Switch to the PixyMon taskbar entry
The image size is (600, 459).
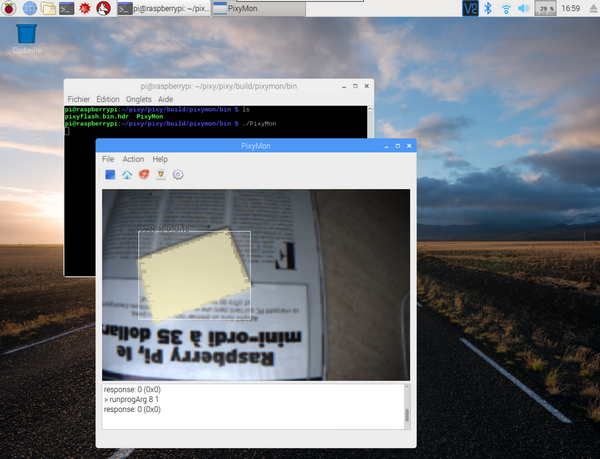258,8
